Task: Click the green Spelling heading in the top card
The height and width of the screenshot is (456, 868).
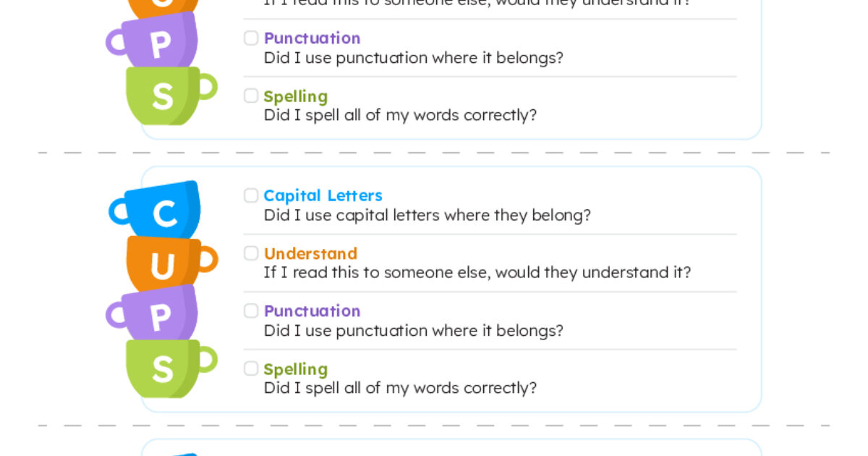Action: [295, 96]
